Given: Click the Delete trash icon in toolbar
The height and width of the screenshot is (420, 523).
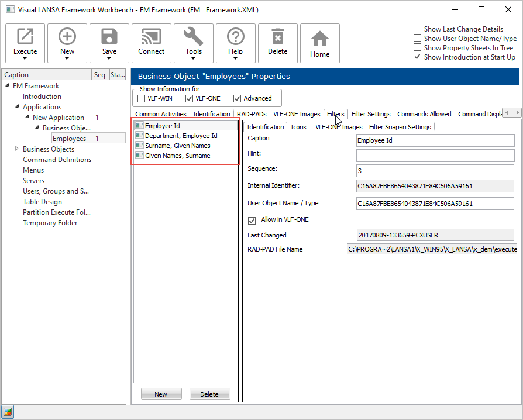Looking at the screenshot, I should click(277, 36).
